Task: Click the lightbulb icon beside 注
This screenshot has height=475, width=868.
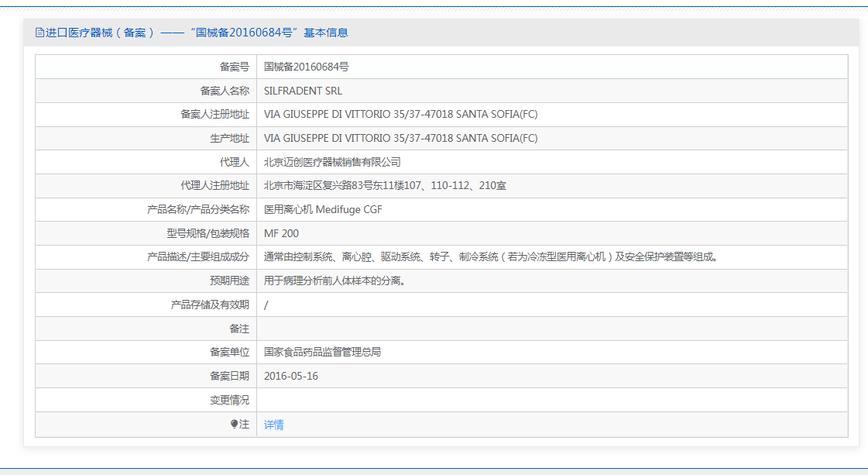Action: click(234, 424)
